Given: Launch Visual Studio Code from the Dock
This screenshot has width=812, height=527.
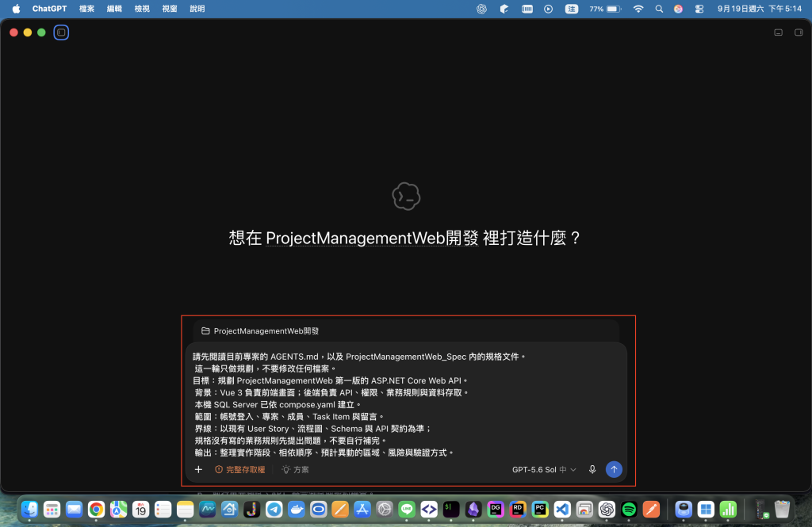Looking at the screenshot, I should pos(562,510).
